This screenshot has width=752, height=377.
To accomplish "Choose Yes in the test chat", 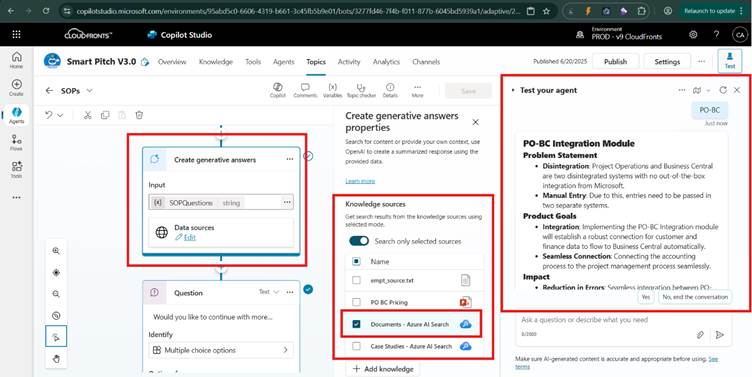I will pyautogui.click(x=646, y=297).
